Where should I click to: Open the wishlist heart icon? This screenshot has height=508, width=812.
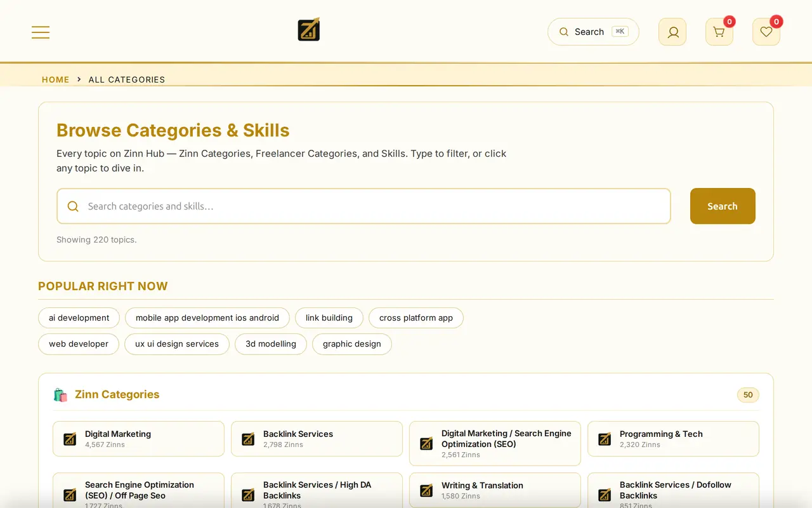[x=766, y=32]
